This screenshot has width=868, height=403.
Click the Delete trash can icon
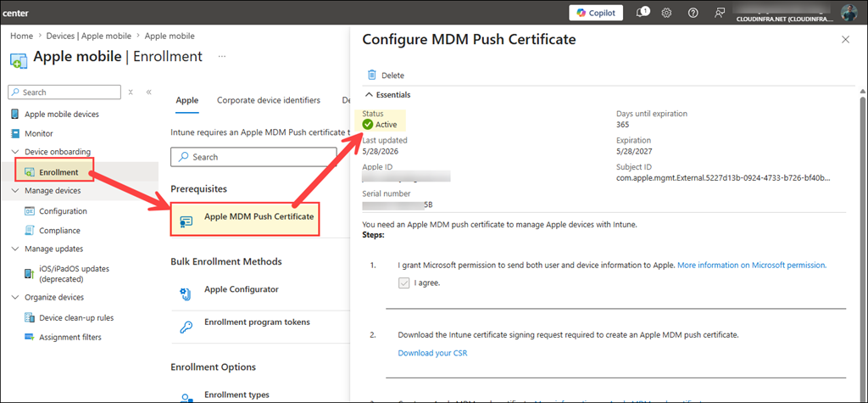click(x=372, y=75)
